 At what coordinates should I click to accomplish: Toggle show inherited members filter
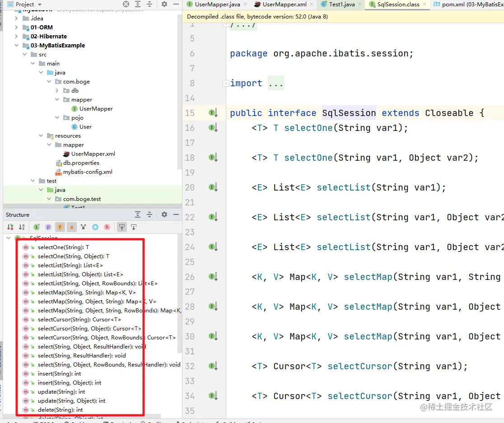37,227
